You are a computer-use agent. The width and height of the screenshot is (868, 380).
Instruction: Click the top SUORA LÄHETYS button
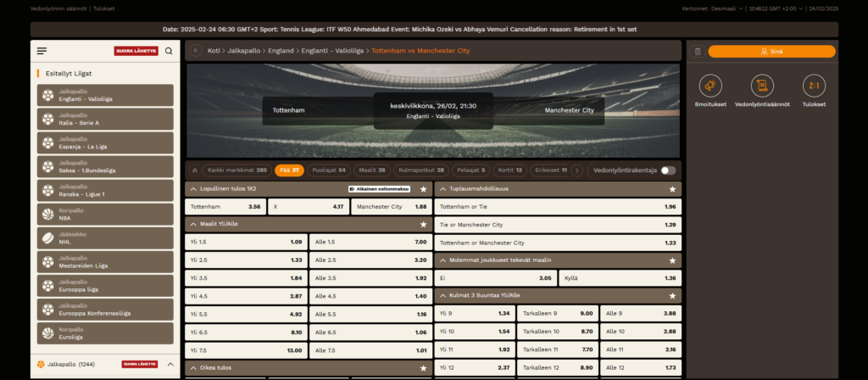[x=136, y=51]
